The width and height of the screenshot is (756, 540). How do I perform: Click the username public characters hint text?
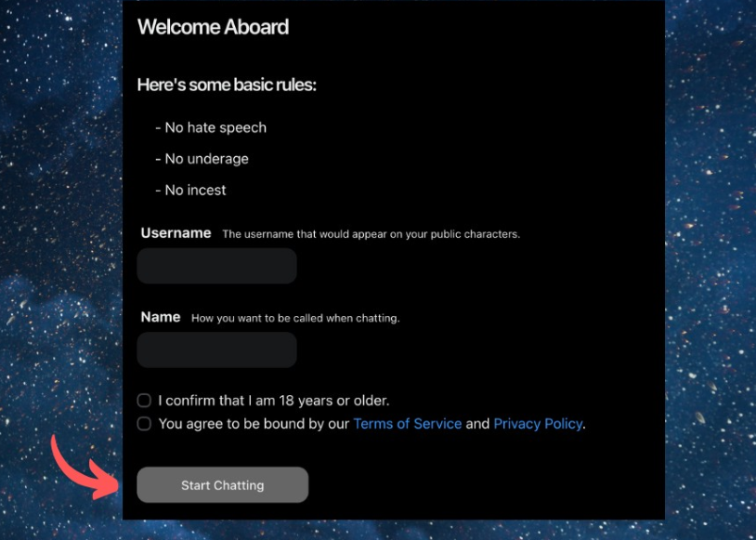pos(371,234)
